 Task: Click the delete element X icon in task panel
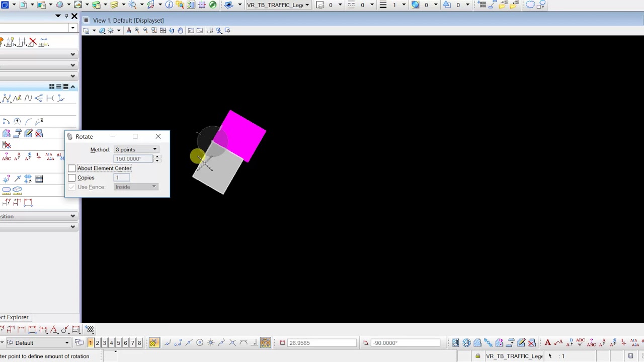click(x=33, y=42)
